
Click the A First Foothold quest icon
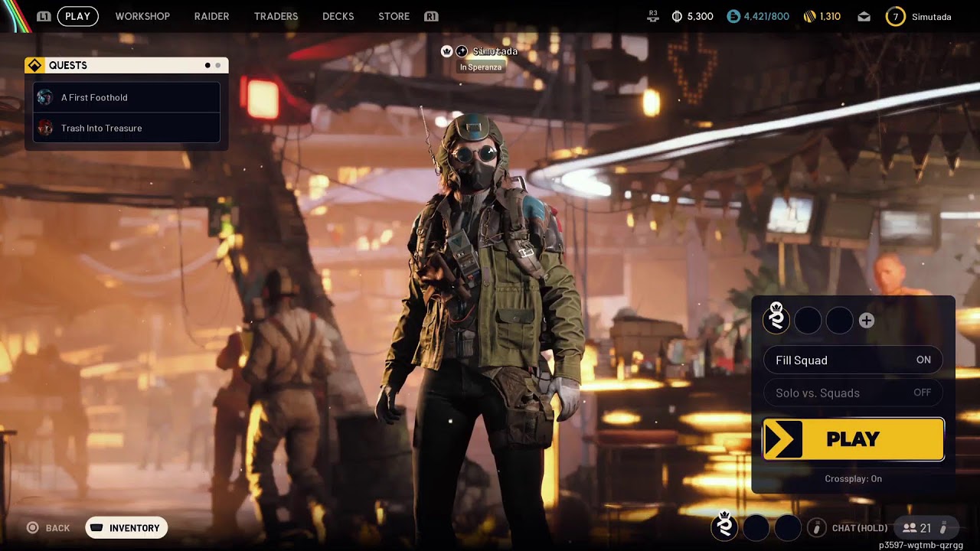coord(45,97)
